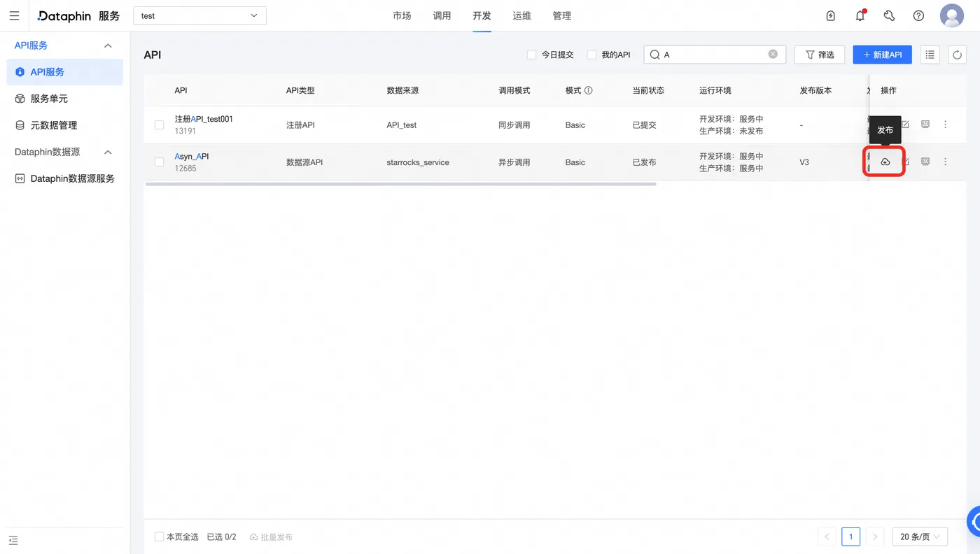This screenshot has height=554, width=980.
Task: Click the API_test data source cell
Action: coord(402,125)
